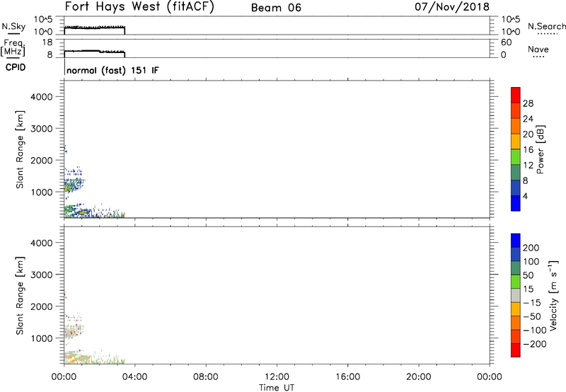Select the 'Freq. [MHz]' axis label
Screen dimensions: 566x392
(13, 48)
